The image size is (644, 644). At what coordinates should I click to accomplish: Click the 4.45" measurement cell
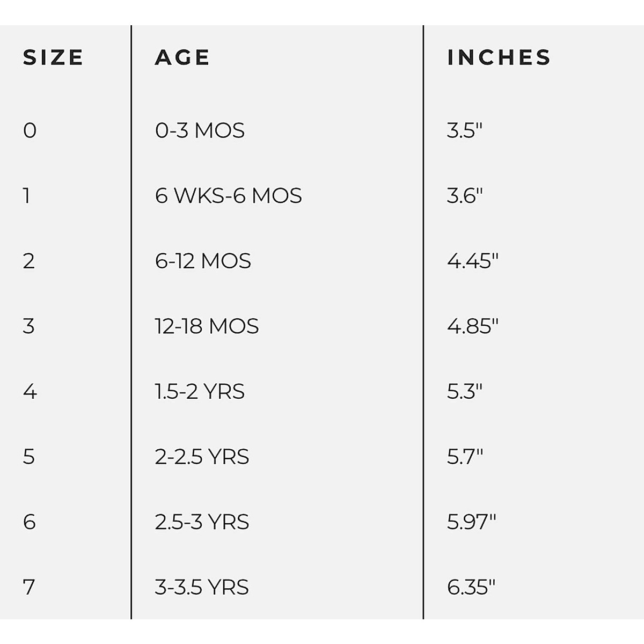point(472,261)
